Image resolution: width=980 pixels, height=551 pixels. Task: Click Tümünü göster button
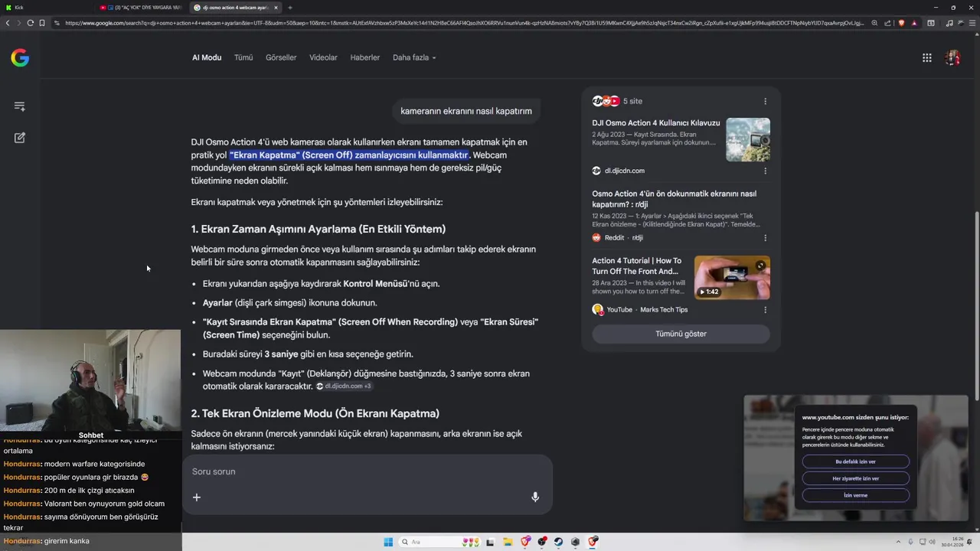tap(681, 334)
